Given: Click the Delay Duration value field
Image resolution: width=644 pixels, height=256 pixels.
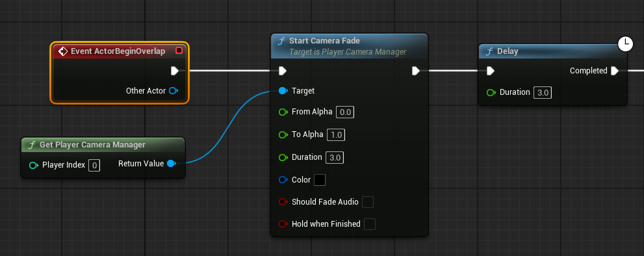Looking at the screenshot, I should click(x=543, y=92).
